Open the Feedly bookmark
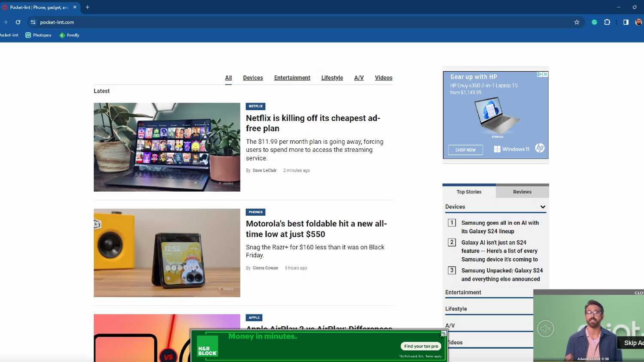This screenshot has height=362, width=644. point(69,35)
